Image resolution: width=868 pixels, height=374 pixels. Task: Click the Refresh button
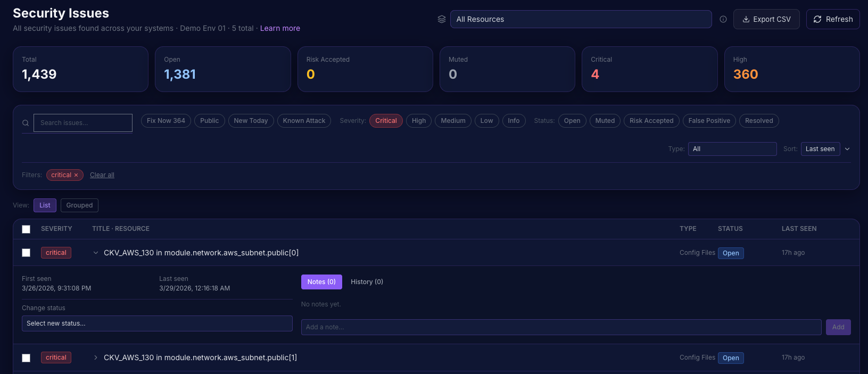point(833,19)
